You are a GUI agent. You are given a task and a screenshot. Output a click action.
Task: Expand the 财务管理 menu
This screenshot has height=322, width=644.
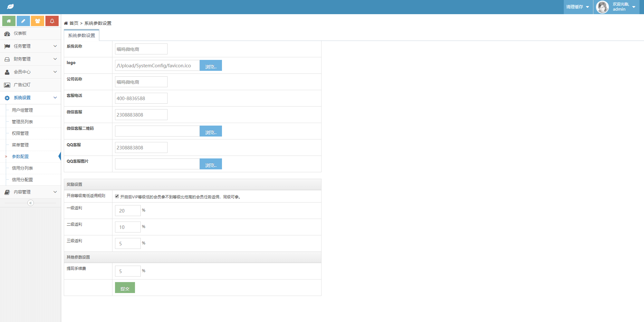tap(30, 59)
